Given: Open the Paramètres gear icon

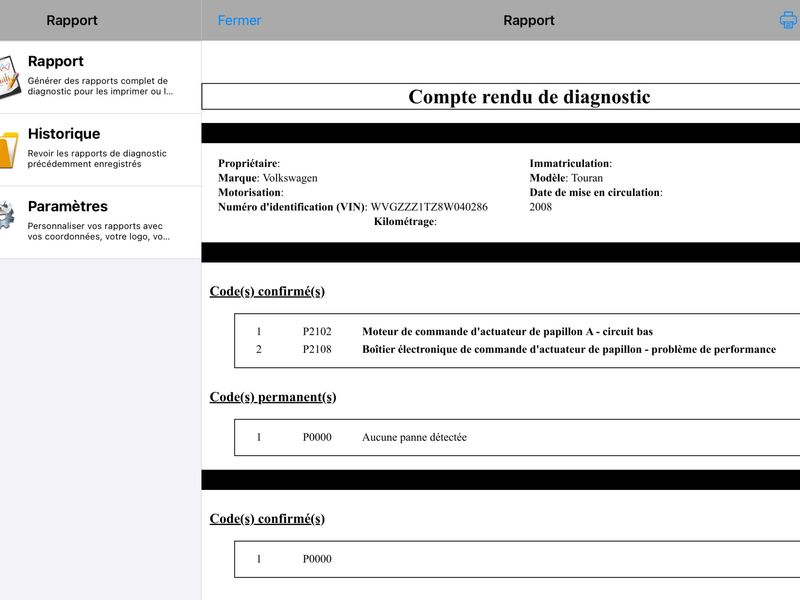Looking at the screenshot, I should click(x=7, y=216).
